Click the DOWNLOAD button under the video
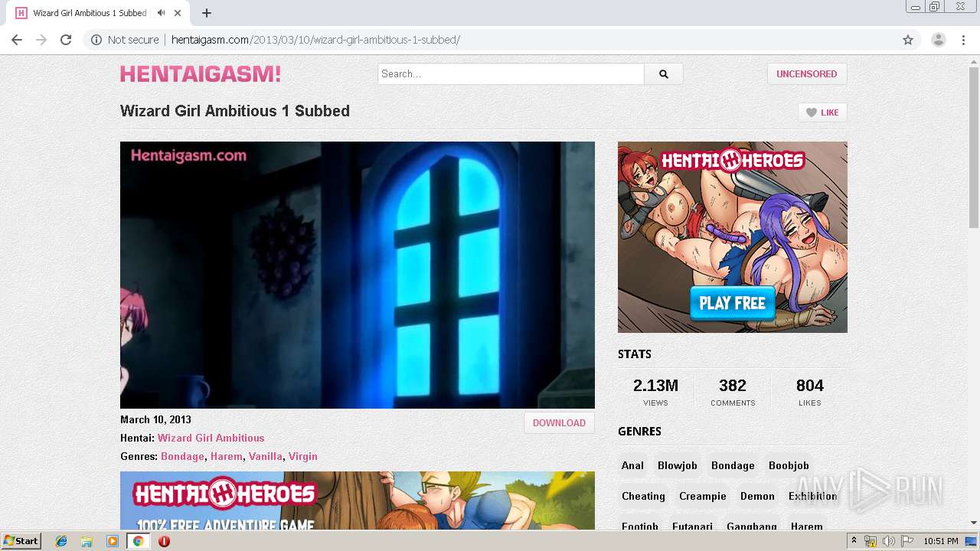The width and height of the screenshot is (980, 551). [x=559, y=423]
